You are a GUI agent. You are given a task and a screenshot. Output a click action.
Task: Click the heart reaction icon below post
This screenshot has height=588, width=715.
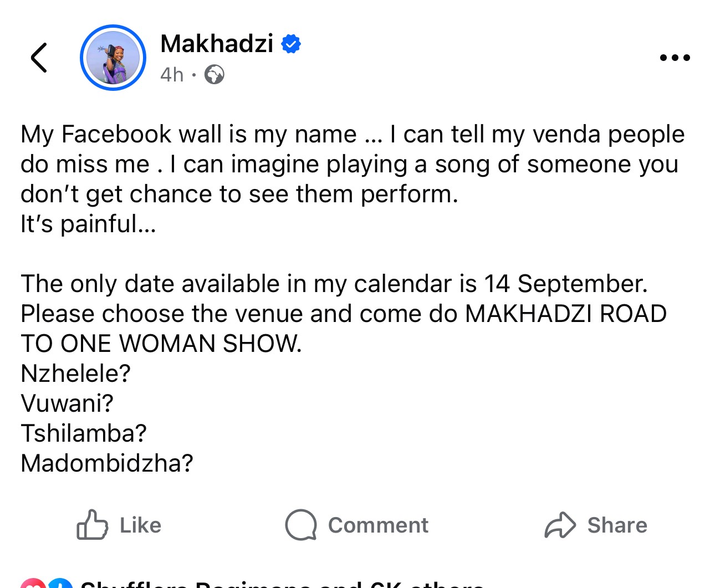point(33,584)
